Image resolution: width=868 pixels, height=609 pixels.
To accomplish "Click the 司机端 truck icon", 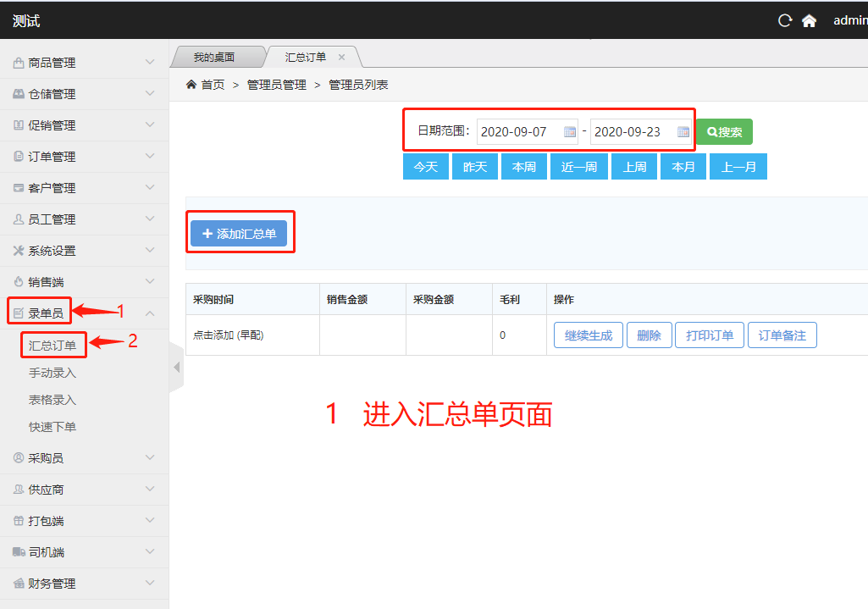I will point(19,552).
